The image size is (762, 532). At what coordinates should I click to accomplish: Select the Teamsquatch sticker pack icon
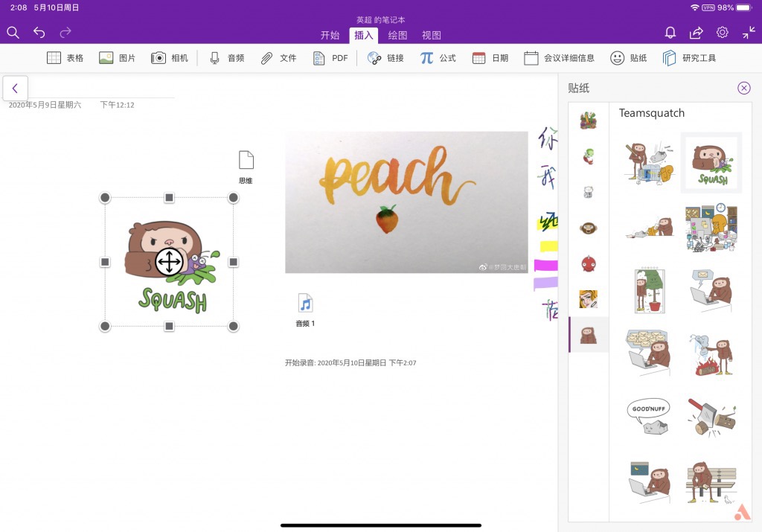click(x=589, y=336)
